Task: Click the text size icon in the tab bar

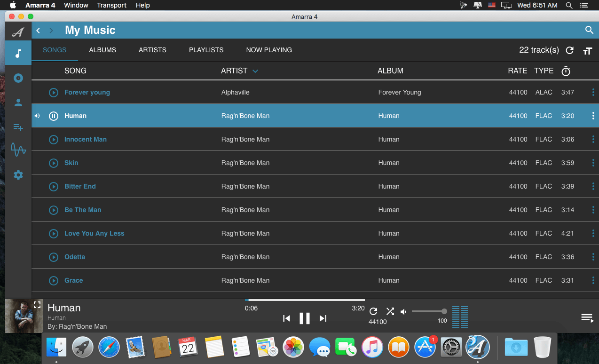Action: (587, 51)
